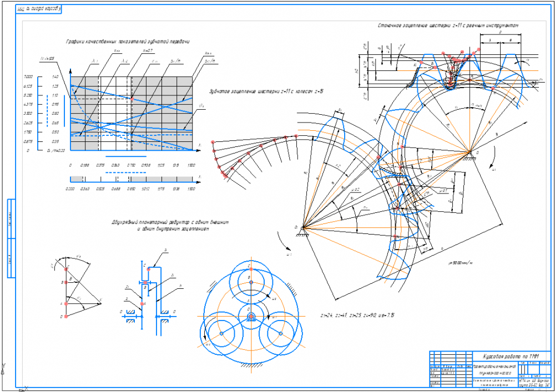The height and width of the screenshot is (392, 555).
Task: Select the tooth counts text 'z1=24, z2=41, z3=25'
Action: [355, 314]
